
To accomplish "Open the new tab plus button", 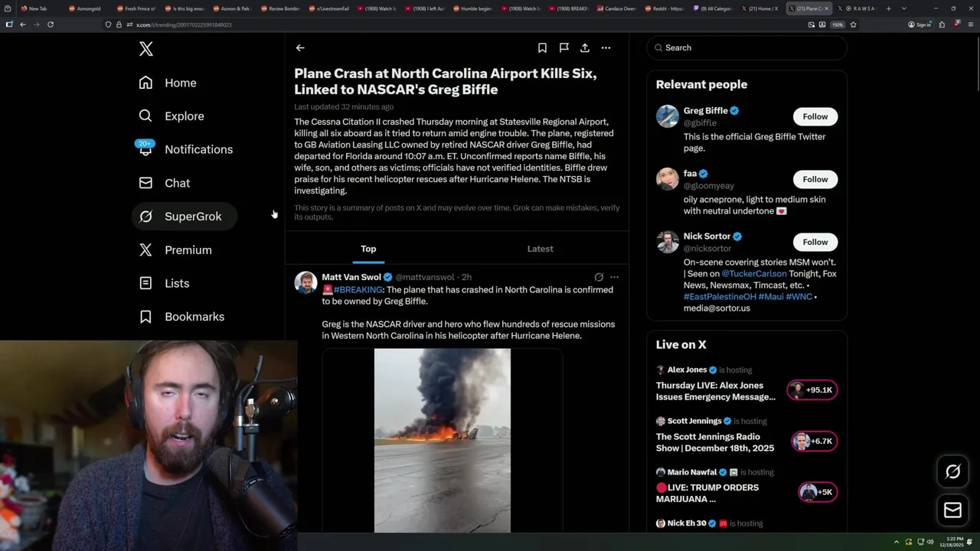I will (x=888, y=8).
